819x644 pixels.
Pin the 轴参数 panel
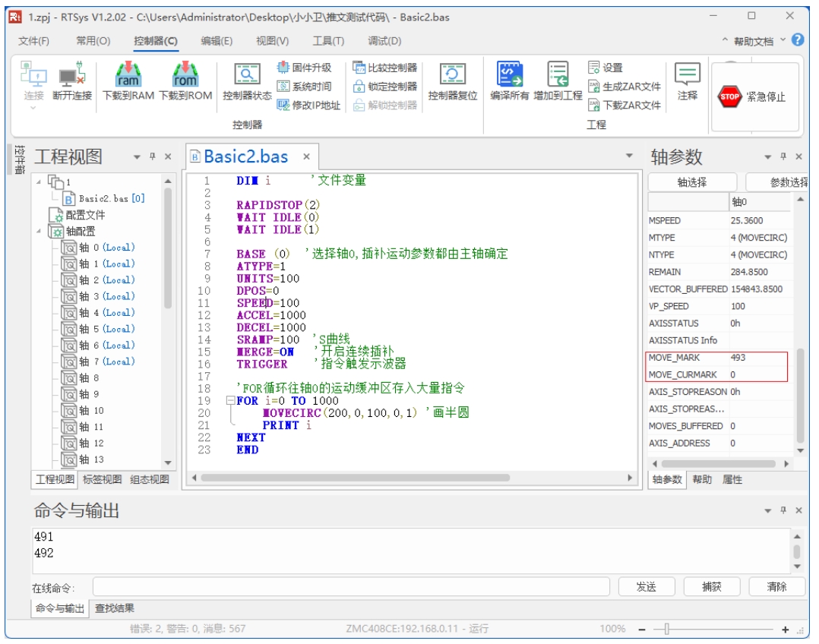pos(783,156)
